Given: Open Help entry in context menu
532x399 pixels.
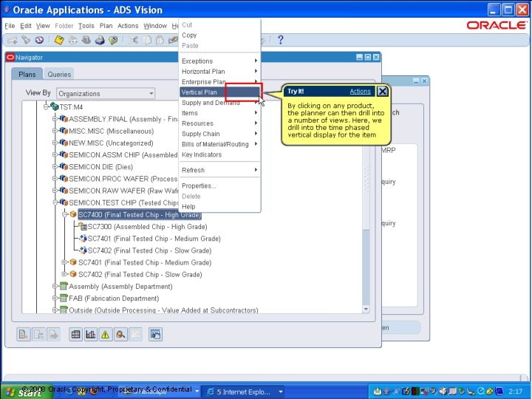Looking at the screenshot, I should pos(219,207).
